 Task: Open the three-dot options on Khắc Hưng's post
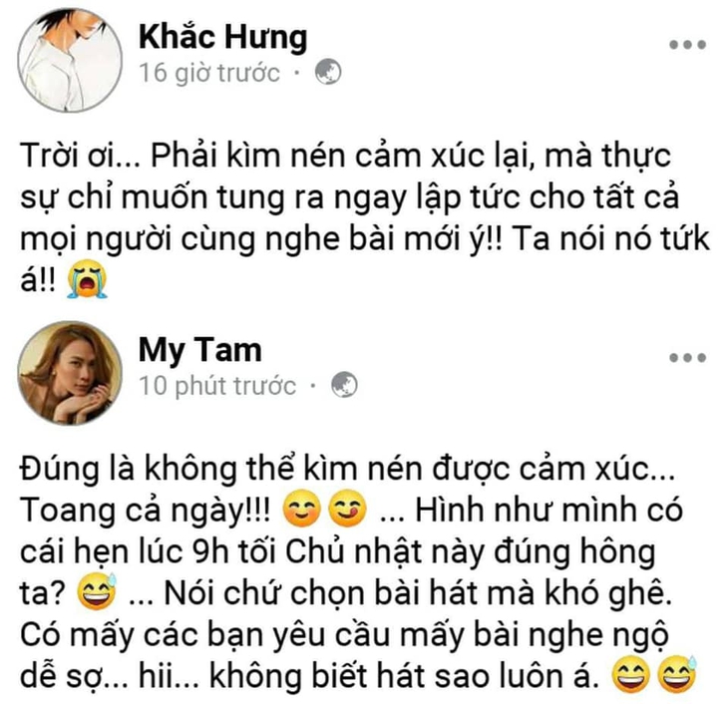(687, 45)
